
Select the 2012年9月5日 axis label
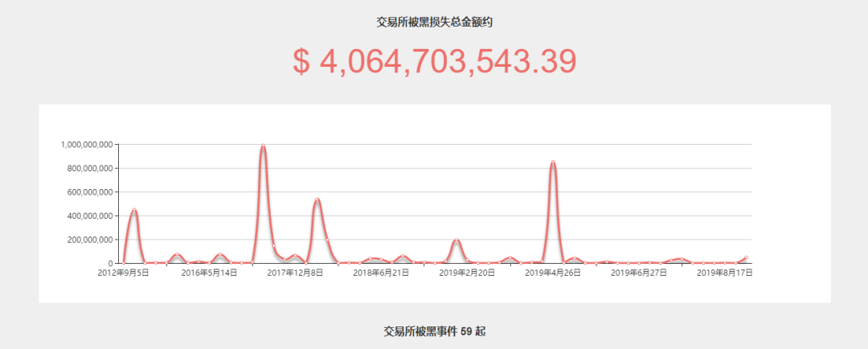(124, 273)
